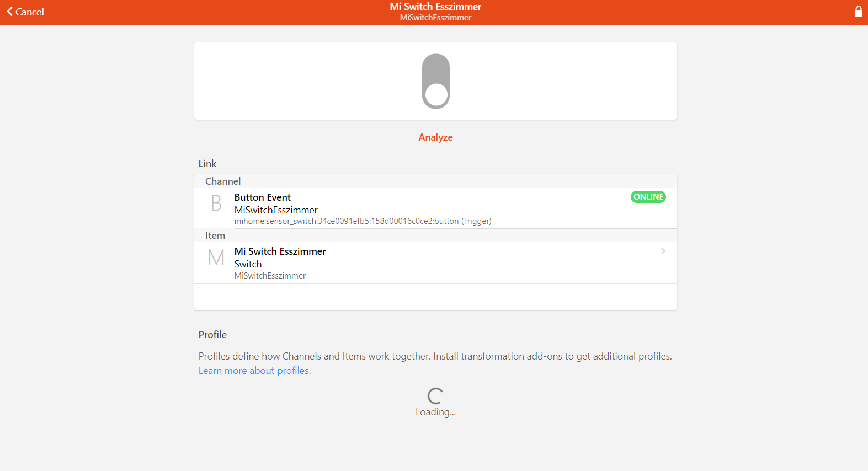Open item details via right chevron arrow

[x=663, y=251]
